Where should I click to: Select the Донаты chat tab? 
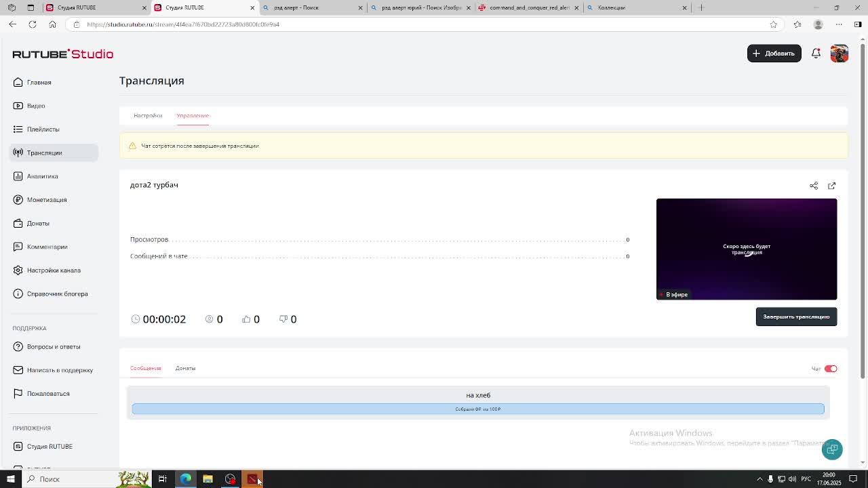pyautogui.click(x=185, y=368)
